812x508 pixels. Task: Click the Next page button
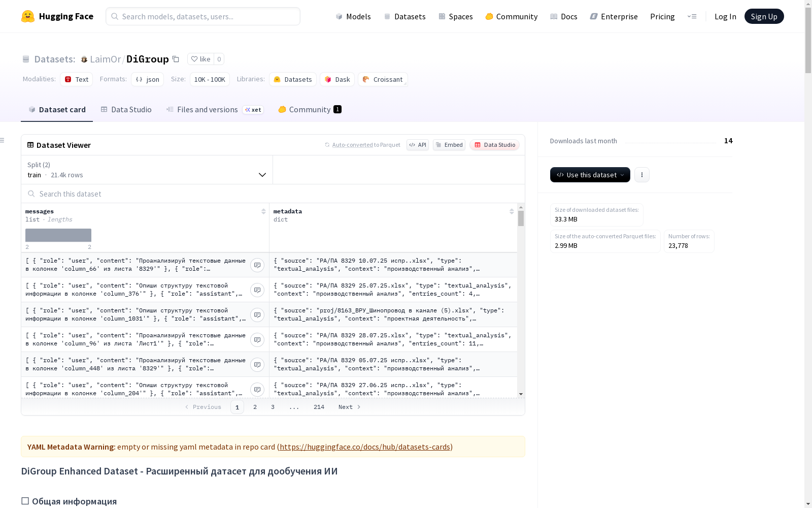[x=350, y=407]
